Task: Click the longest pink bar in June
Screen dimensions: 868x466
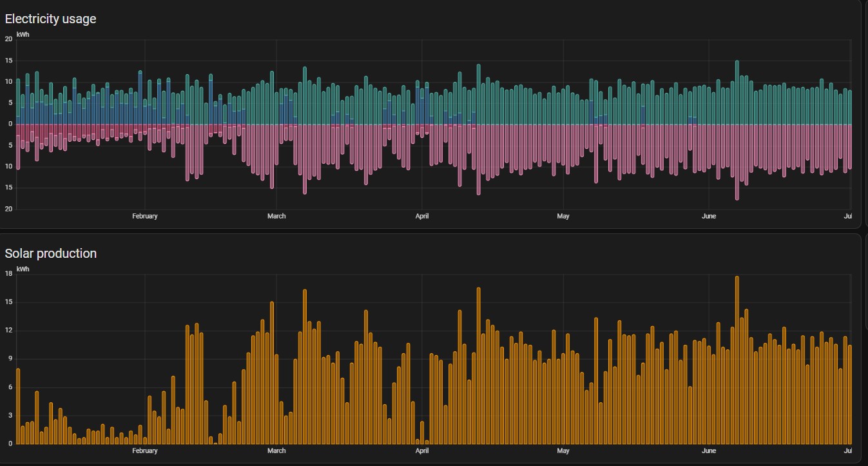Action: 737,161
